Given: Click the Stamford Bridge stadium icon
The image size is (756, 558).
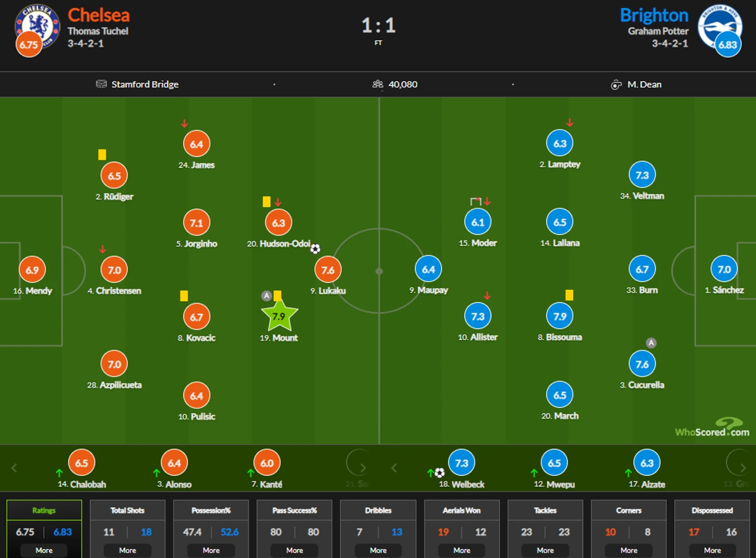Looking at the screenshot, I should tap(101, 84).
